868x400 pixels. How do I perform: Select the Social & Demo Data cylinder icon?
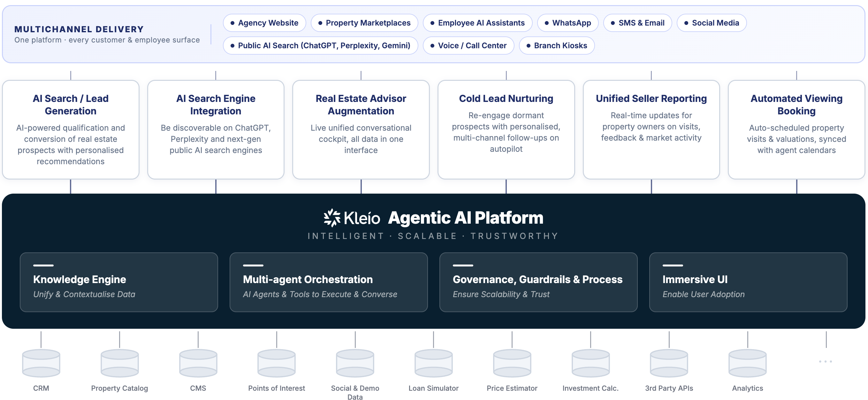[x=355, y=363]
